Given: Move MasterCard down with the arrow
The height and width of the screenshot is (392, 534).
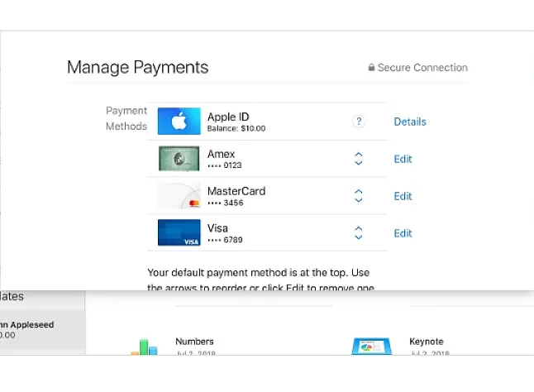Looking at the screenshot, I should [358, 200].
